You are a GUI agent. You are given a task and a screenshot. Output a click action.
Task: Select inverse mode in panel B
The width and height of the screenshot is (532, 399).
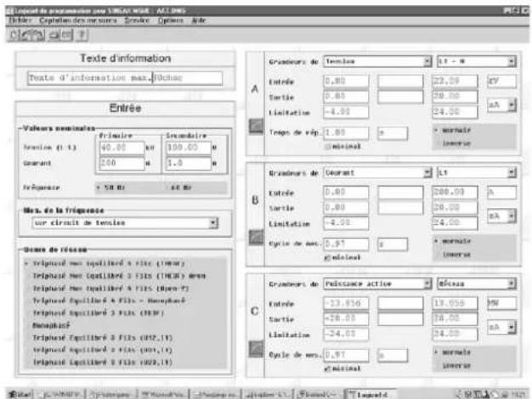(x=456, y=254)
